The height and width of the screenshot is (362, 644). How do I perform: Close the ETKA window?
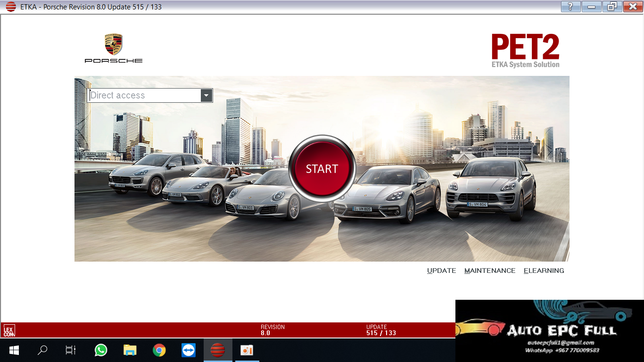pyautogui.click(x=633, y=7)
